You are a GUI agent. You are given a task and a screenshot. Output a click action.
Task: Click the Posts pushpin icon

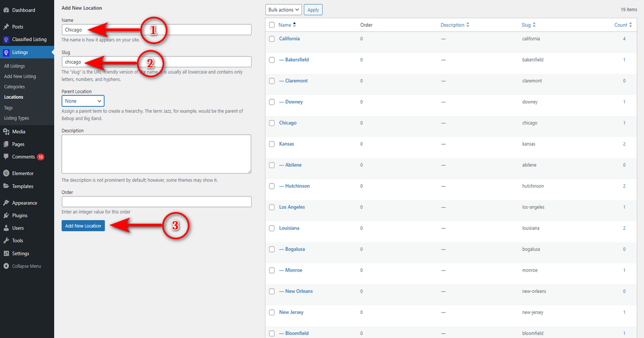6,27
